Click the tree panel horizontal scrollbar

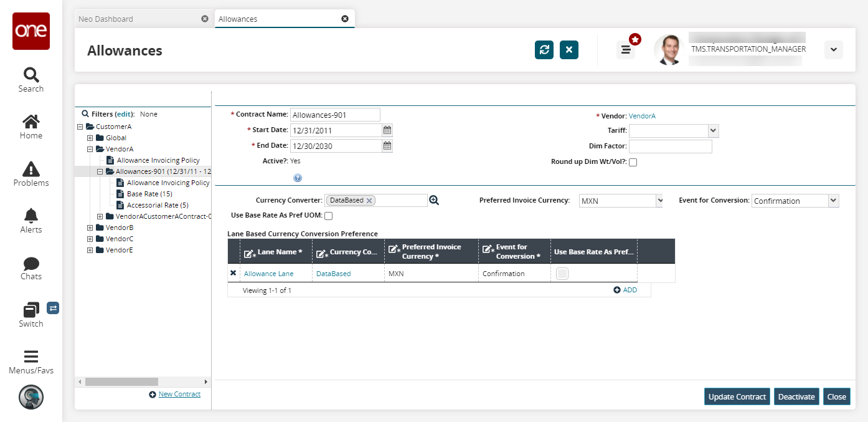click(121, 381)
